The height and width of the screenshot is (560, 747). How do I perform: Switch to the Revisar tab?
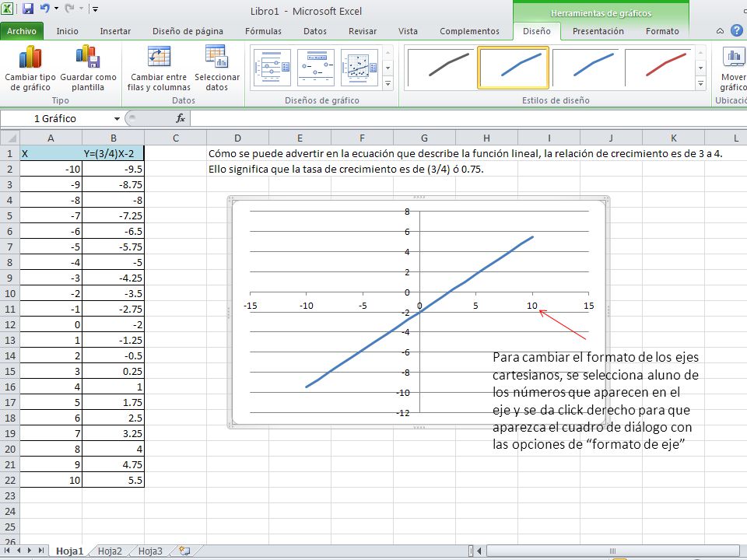(363, 31)
